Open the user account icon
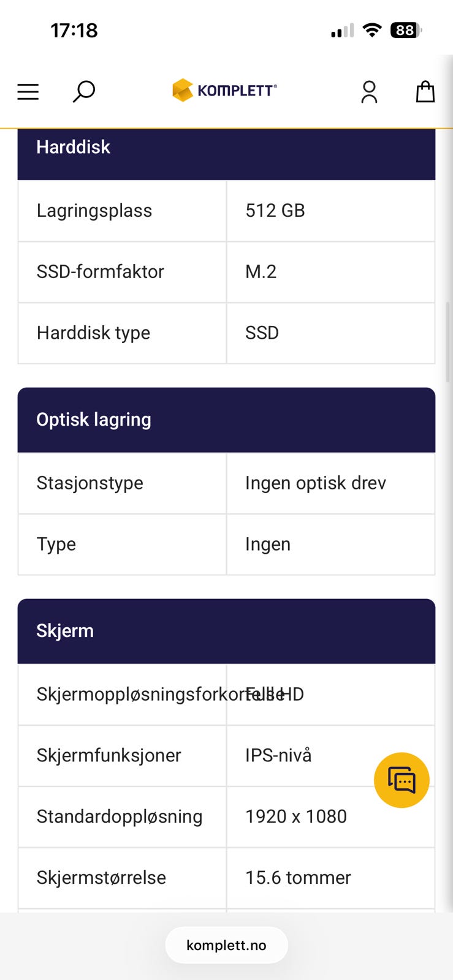 [369, 92]
